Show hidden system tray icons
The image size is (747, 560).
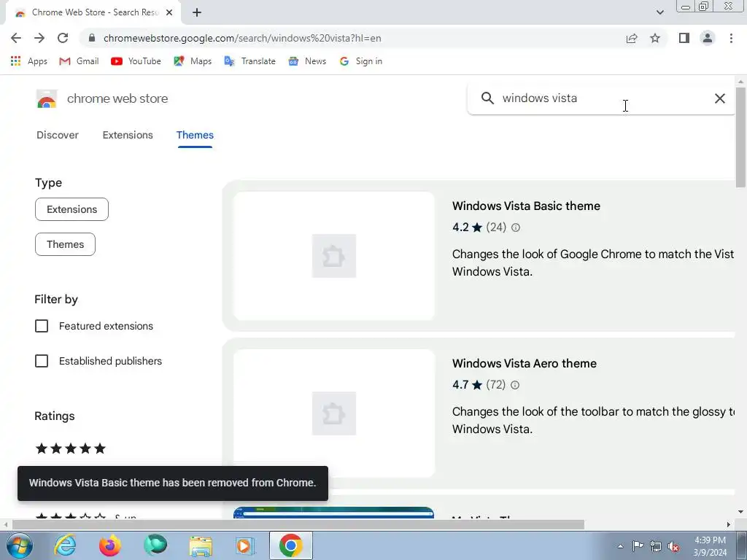point(620,546)
